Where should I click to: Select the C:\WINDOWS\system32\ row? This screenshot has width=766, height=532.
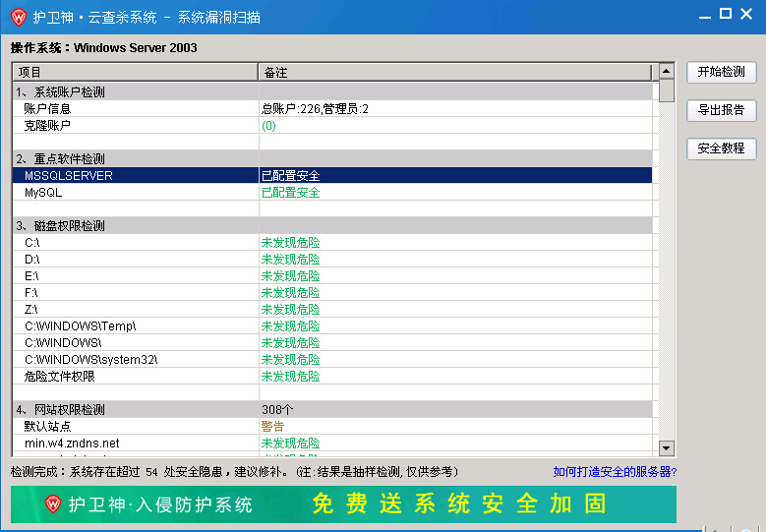point(332,360)
